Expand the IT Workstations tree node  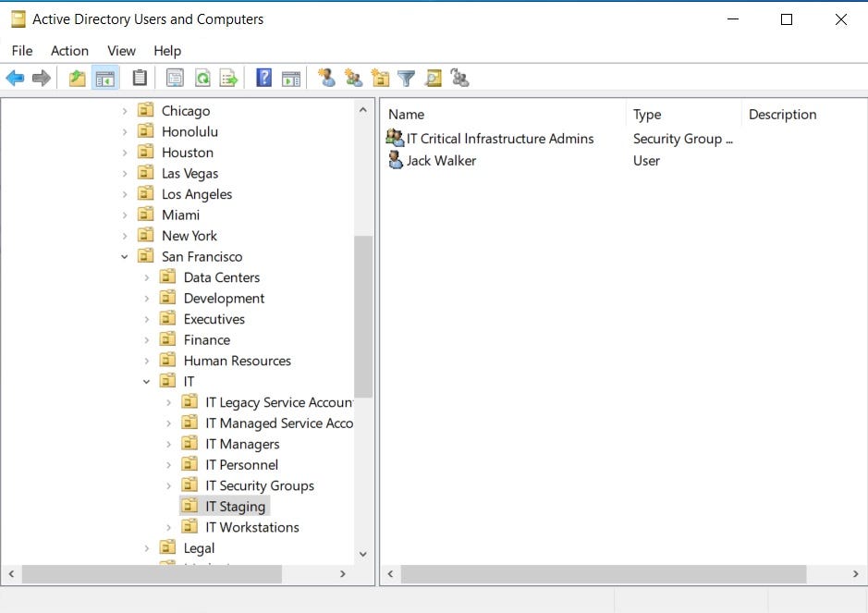tap(169, 528)
